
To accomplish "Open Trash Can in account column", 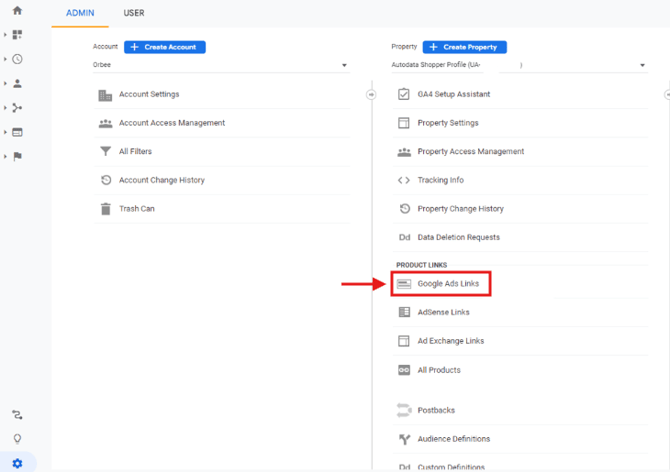I will tap(136, 209).
